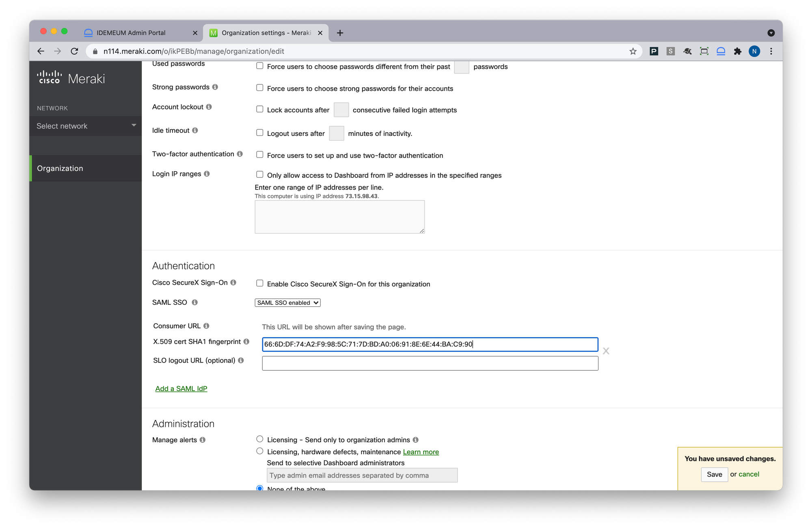This screenshot has width=812, height=529.
Task: Enable Lock accounts after failed attempts
Action: [260, 109]
